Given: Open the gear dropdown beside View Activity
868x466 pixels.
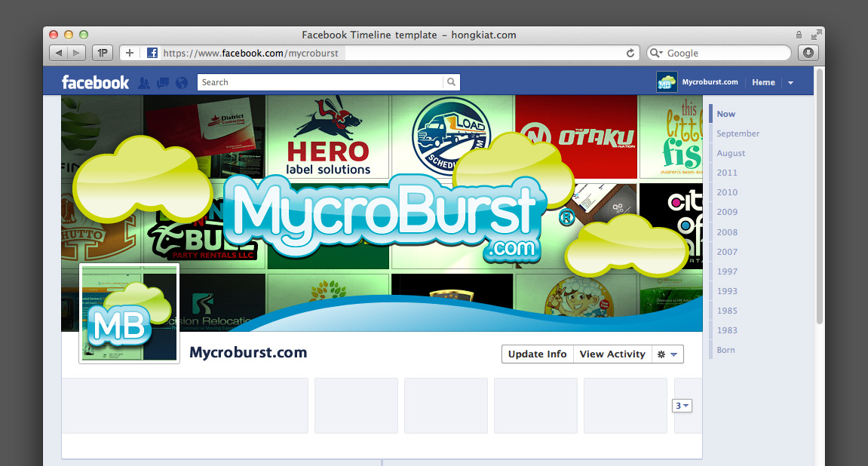Looking at the screenshot, I should 667,354.
